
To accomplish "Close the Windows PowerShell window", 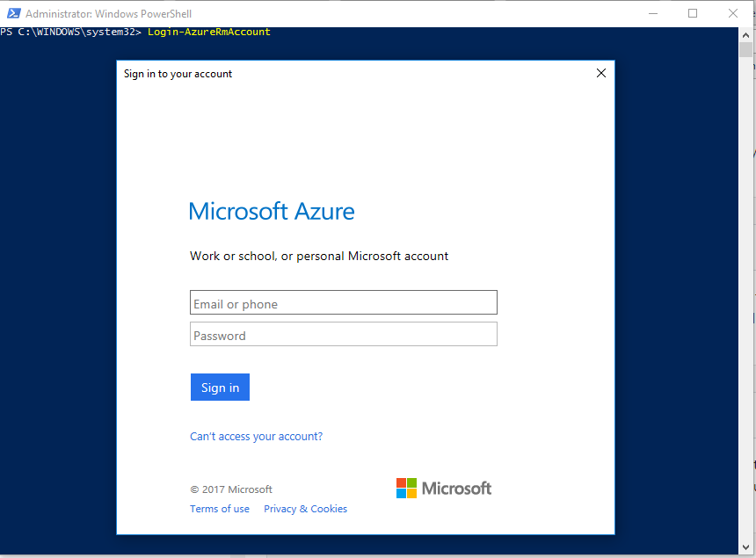I will click(733, 14).
